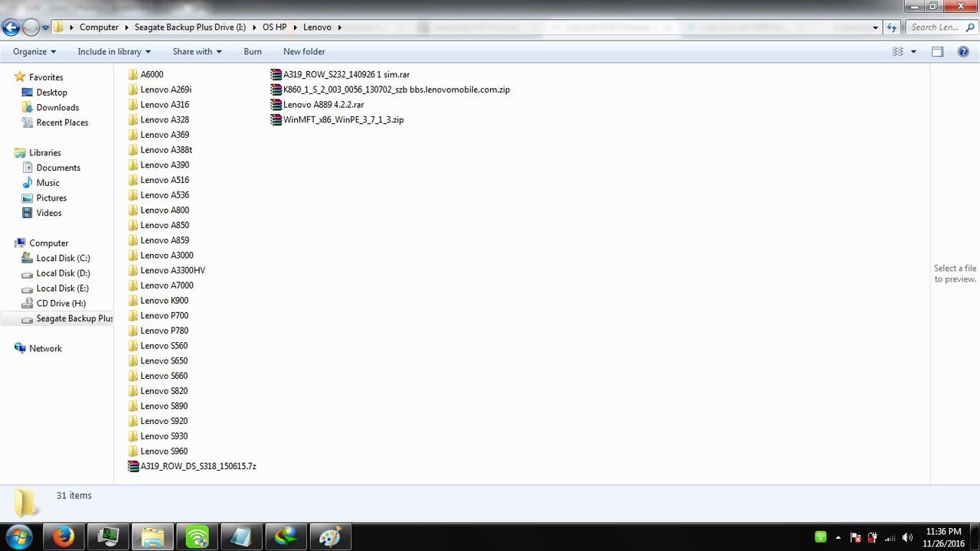Open Explorer help icon

(964, 51)
